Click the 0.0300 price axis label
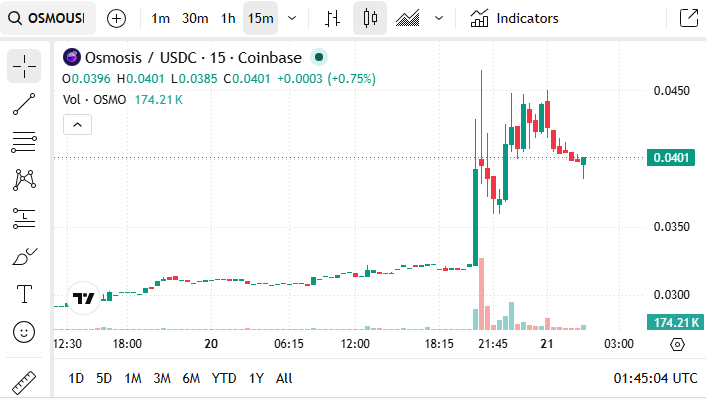Screen dimensions: 706x400 click(x=671, y=295)
